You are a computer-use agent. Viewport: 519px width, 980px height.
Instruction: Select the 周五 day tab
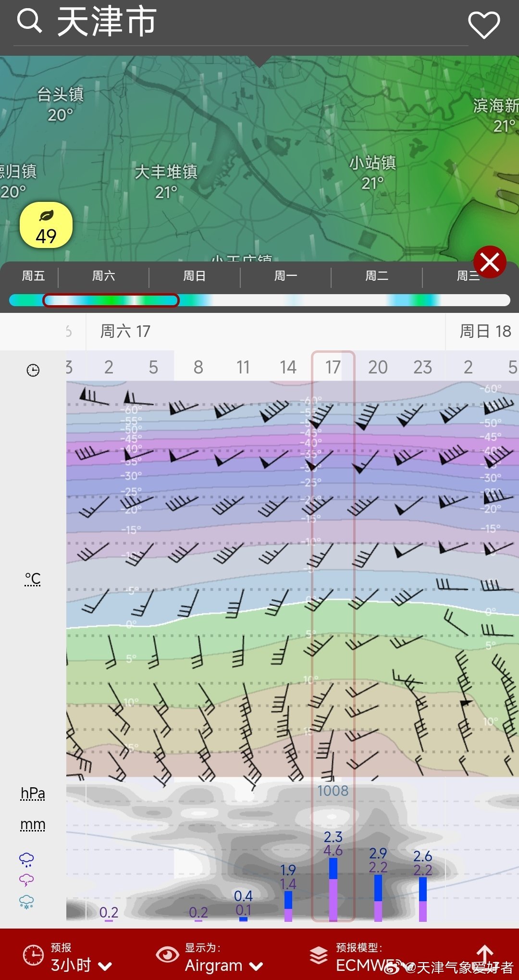click(x=33, y=276)
